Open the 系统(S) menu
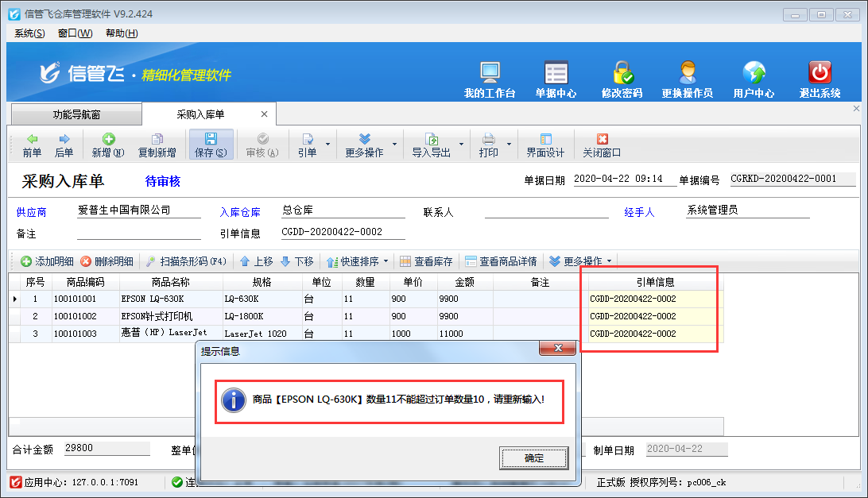Screen dimensions: 868x498 click(x=29, y=33)
